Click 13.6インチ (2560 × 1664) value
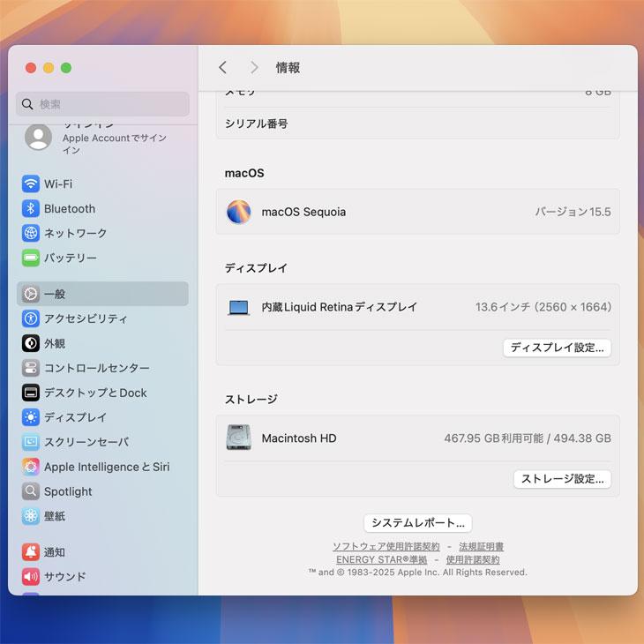644x644 pixels. (543, 307)
